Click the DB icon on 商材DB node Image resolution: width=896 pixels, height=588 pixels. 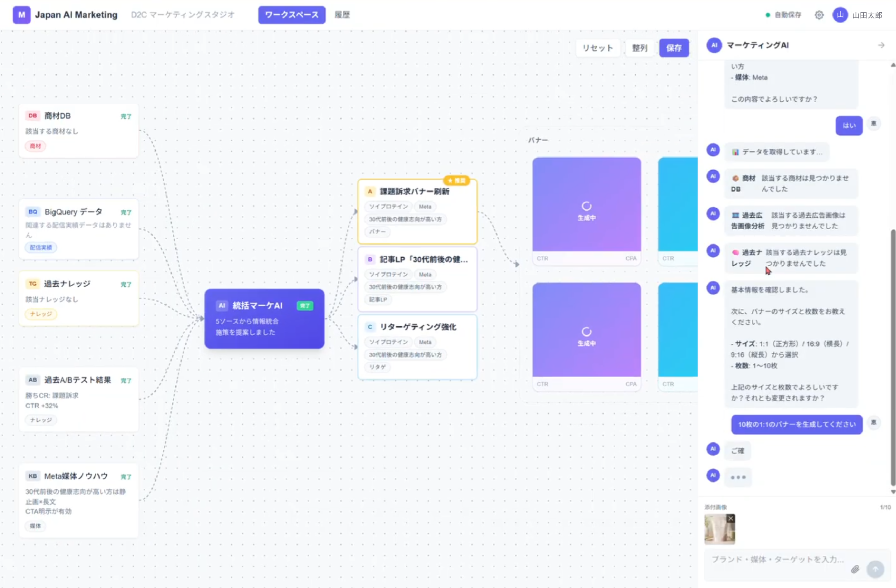[x=33, y=116]
